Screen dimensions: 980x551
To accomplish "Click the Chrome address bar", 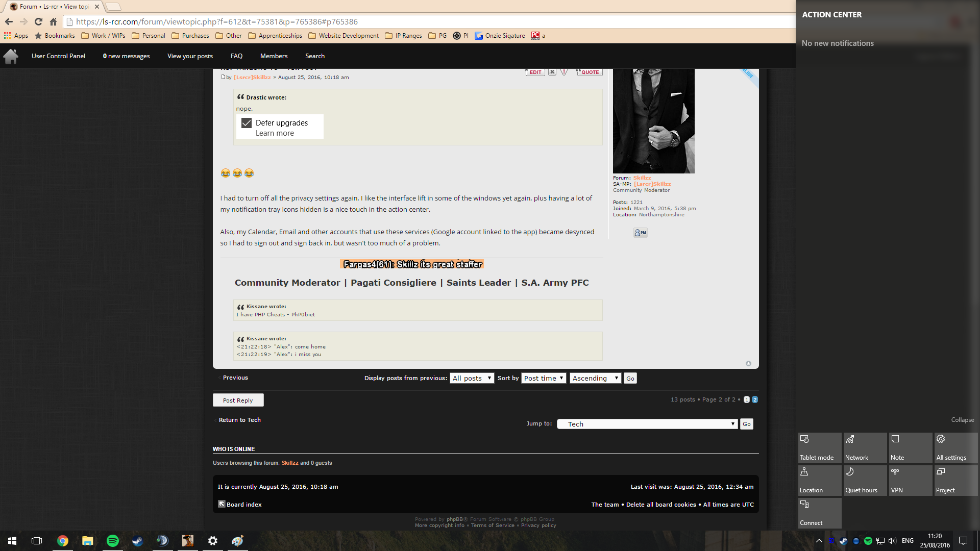I will (x=429, y=21).
